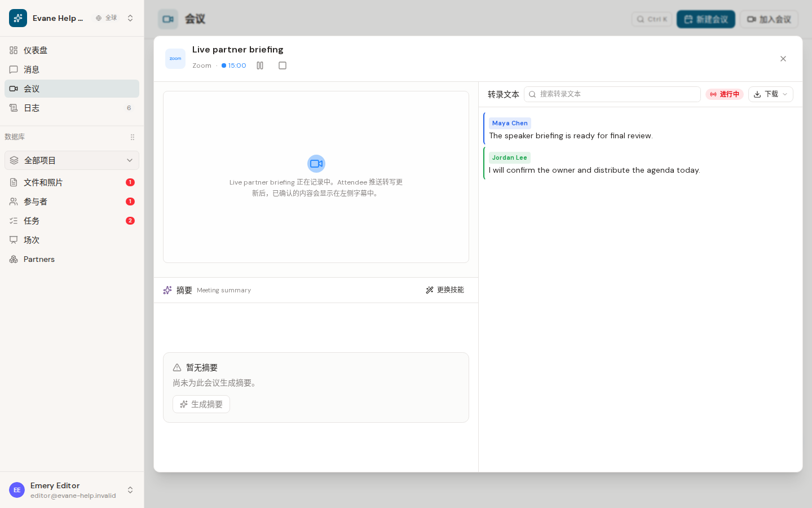Click the drag handle beside 数据库
812x508 pixels.
coord(133,137)
